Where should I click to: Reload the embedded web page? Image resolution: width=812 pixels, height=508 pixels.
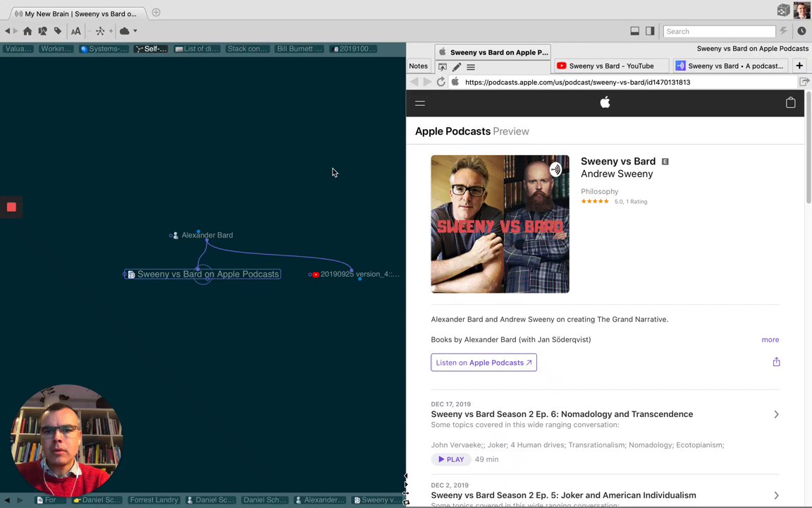point(441,82)
